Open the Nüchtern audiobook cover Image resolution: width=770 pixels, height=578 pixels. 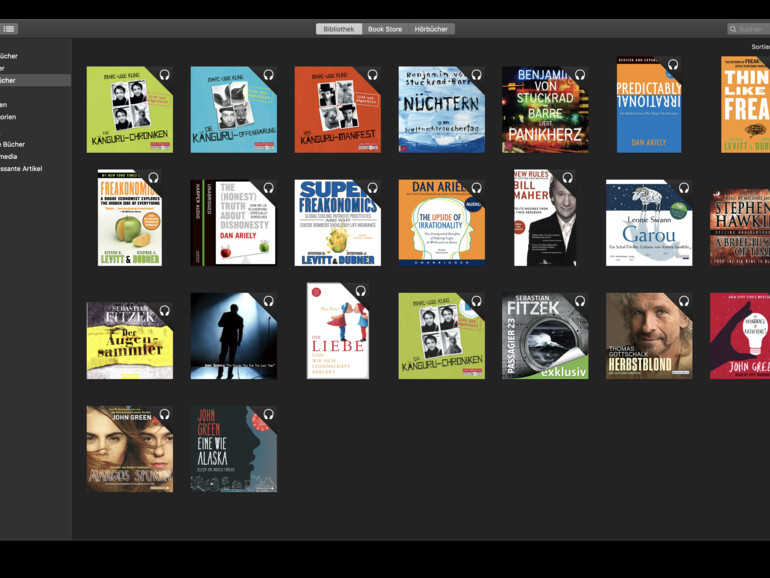441,110
